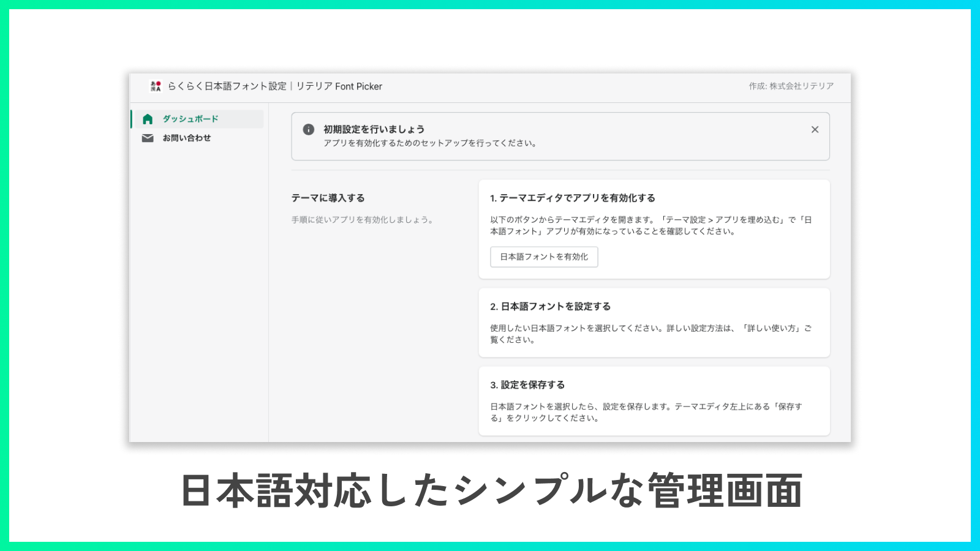980x551 pixels.
Task: Select ダッシュボード in the sidebar
Action: [x=189, y=119]
